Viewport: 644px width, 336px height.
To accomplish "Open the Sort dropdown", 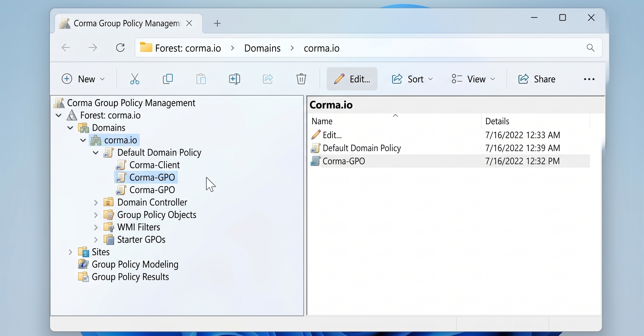I will pos(412,79).
